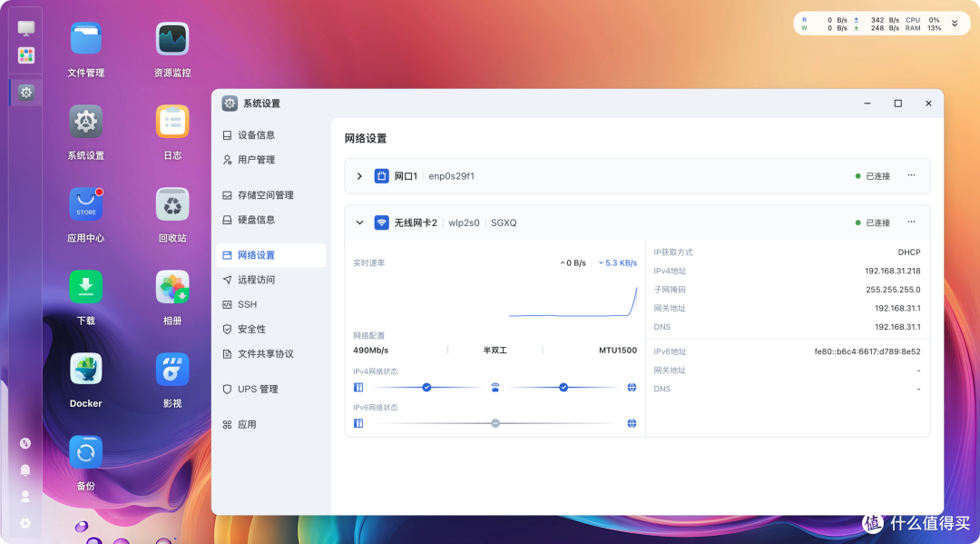
Task: Open the 回收站 recycle bin
Action: tap(172, 204)
